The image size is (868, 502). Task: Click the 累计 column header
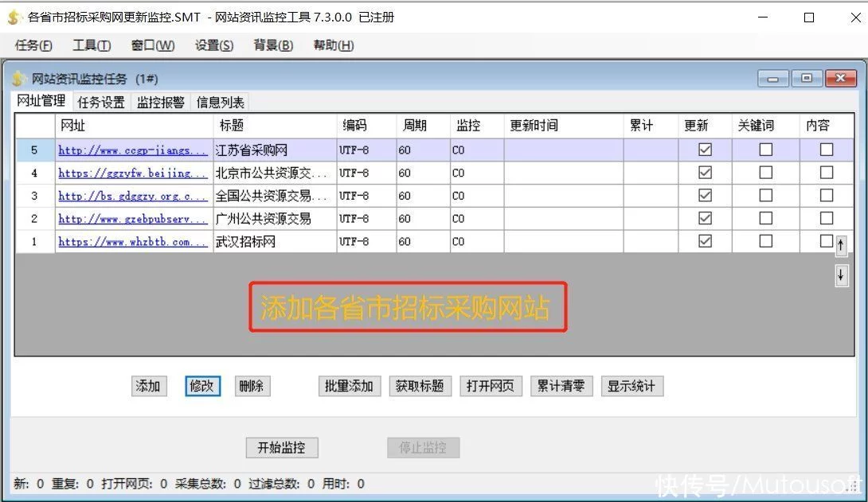point(651,126)
